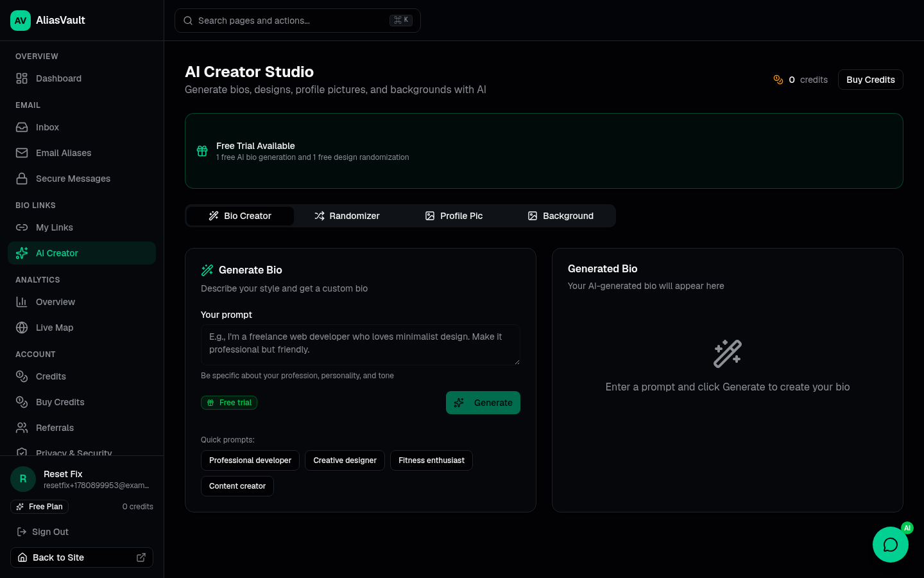The width and height of the screenshot is (924, 578).
Task: Open Credits coins icon in sidebar
Action: pos(22,376)
